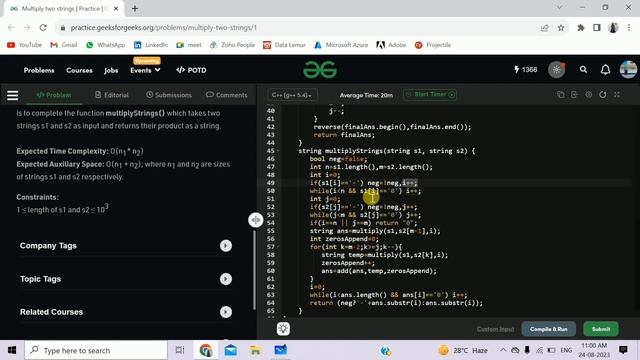This screenshot has height=360, width=640.
Task: Click the Windows Start button
Action: 12,350
